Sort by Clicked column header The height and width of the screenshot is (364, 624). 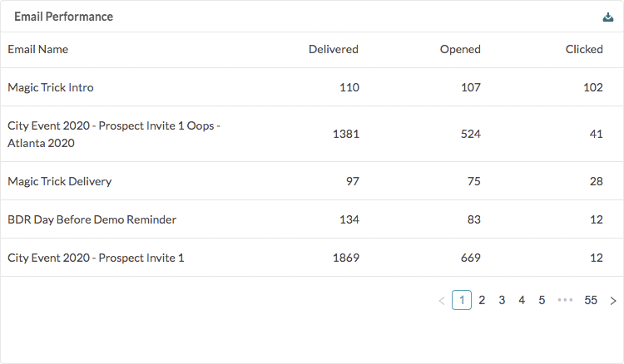point(584,49)
